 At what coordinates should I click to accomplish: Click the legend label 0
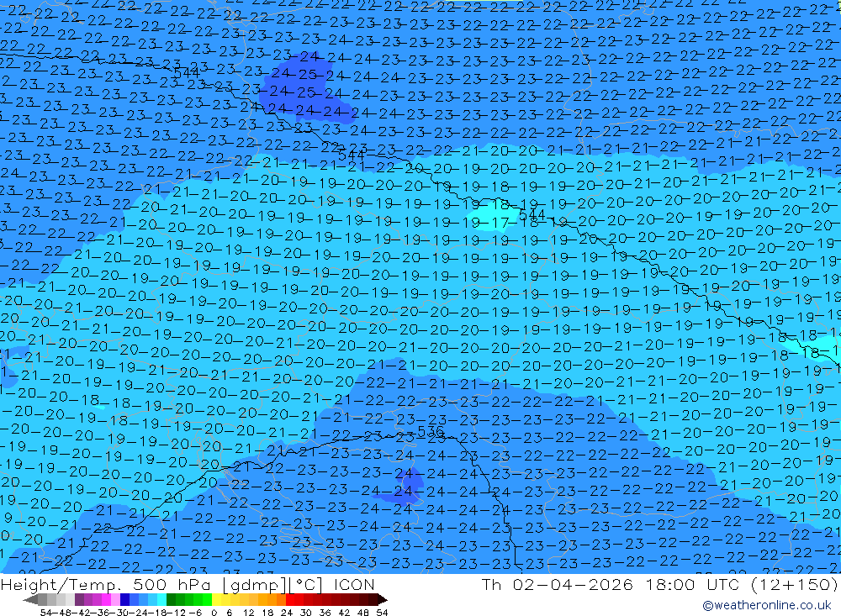point(214,613)
